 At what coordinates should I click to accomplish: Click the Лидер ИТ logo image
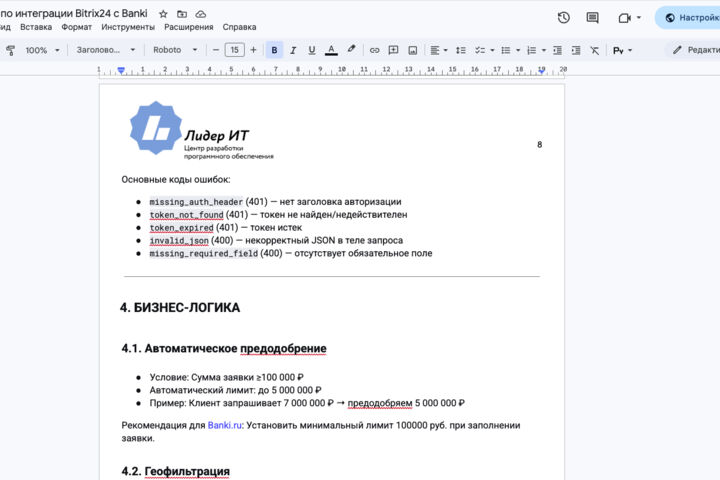[x=201, y=130]
